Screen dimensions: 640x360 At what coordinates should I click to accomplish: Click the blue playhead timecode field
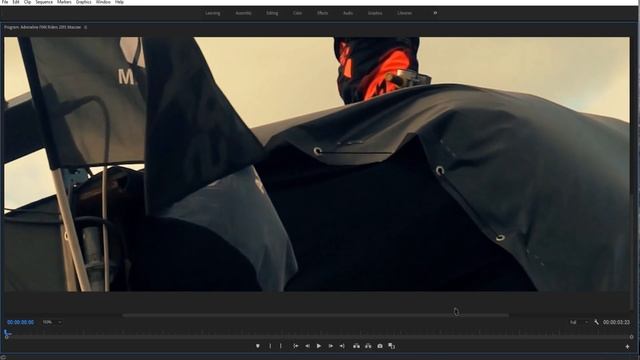tap(20, 322)
